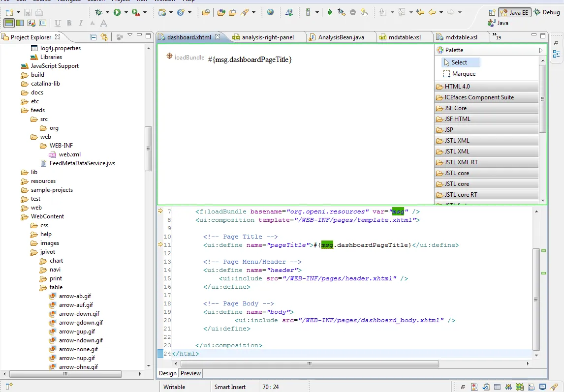Click the Open Perspective icon
The image size is (564, 392).
pos(493,12)
